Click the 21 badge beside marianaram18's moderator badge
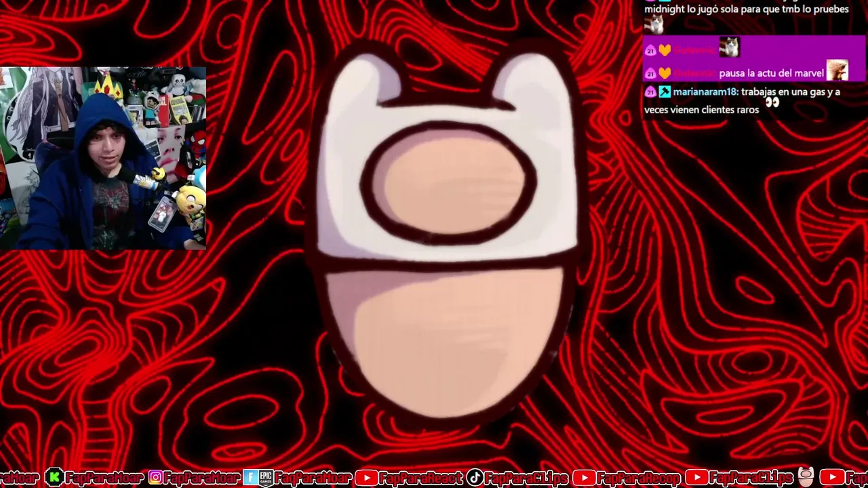Viewport: 868px width, 488px height. 650,92
